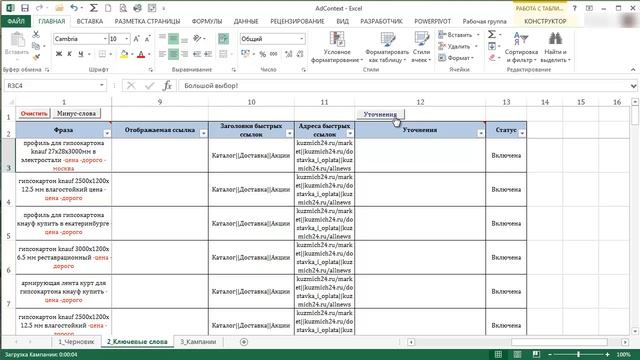Toggle italic (К) formatting
Image resolution: width=640 pixels, height=360 pixels.
coord(69,54)
